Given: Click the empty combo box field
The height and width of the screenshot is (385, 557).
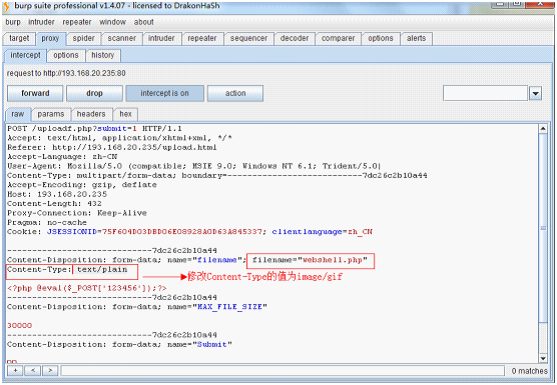Looking at the screenshot, I should click(485, 93).
